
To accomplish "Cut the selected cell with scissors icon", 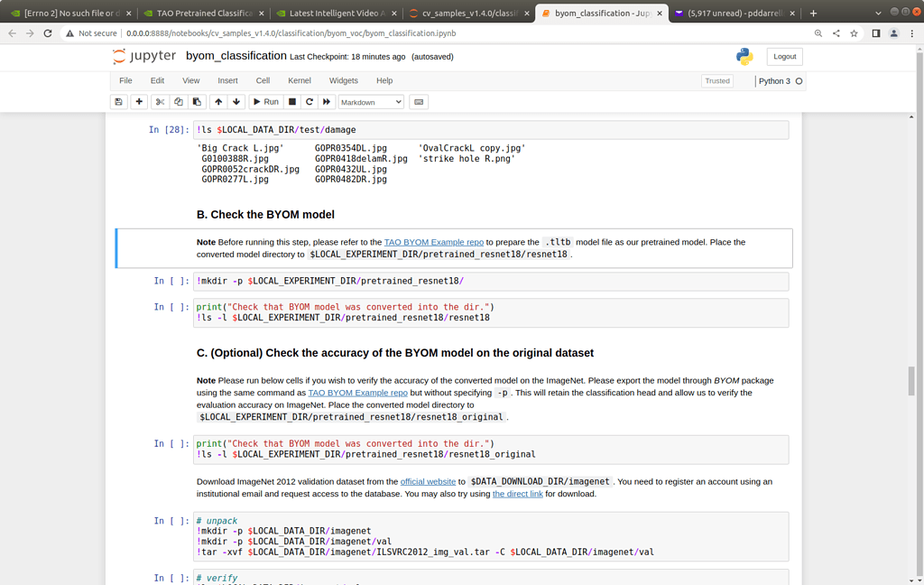I will 160,102.
